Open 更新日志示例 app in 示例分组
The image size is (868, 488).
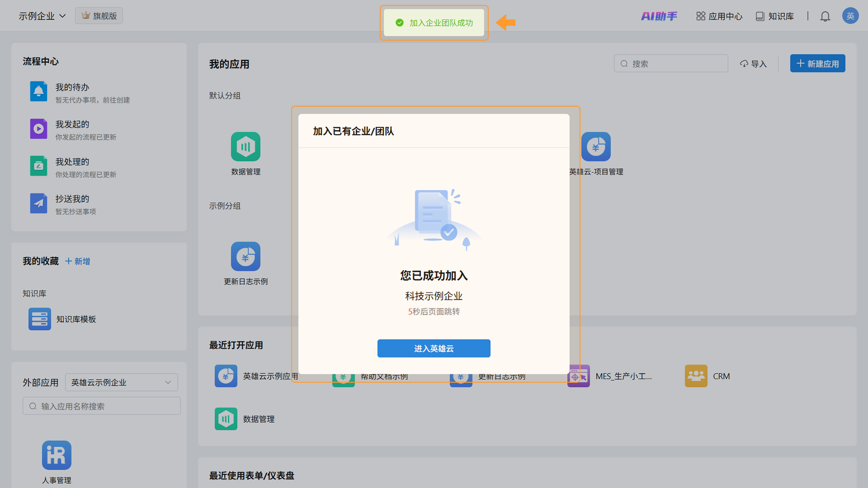(x=246, y=257)
